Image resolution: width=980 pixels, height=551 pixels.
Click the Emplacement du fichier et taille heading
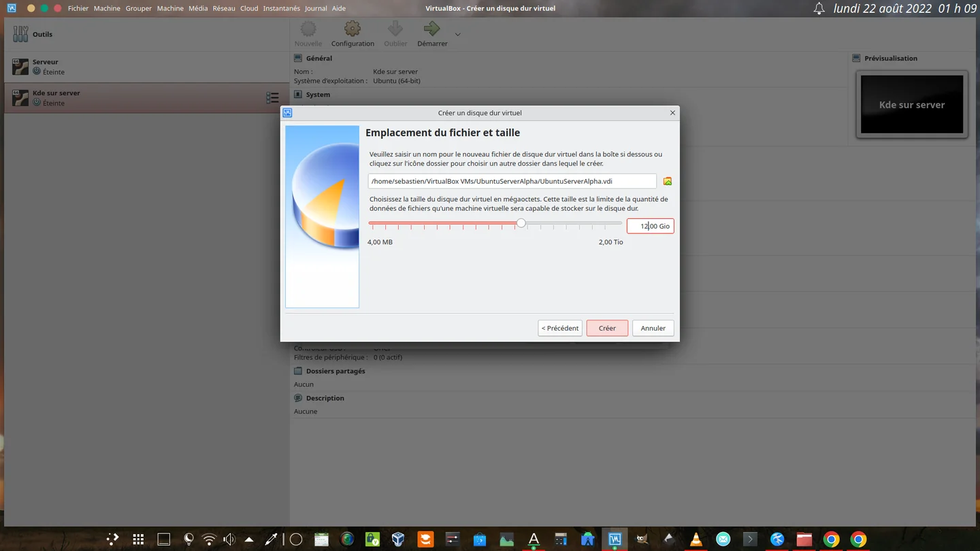click(x=442, y=133)
